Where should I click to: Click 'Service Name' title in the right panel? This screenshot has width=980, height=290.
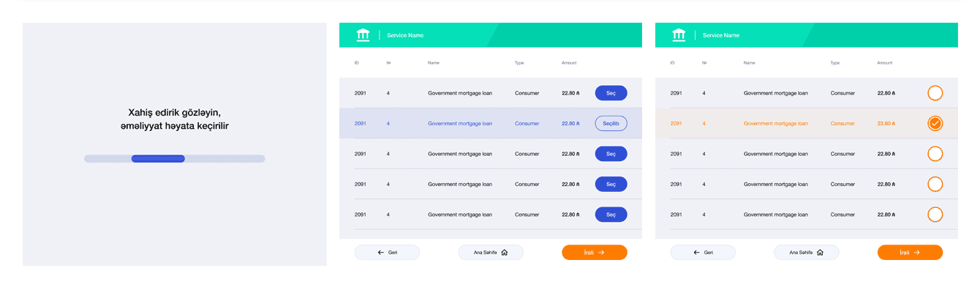[721, 35]
